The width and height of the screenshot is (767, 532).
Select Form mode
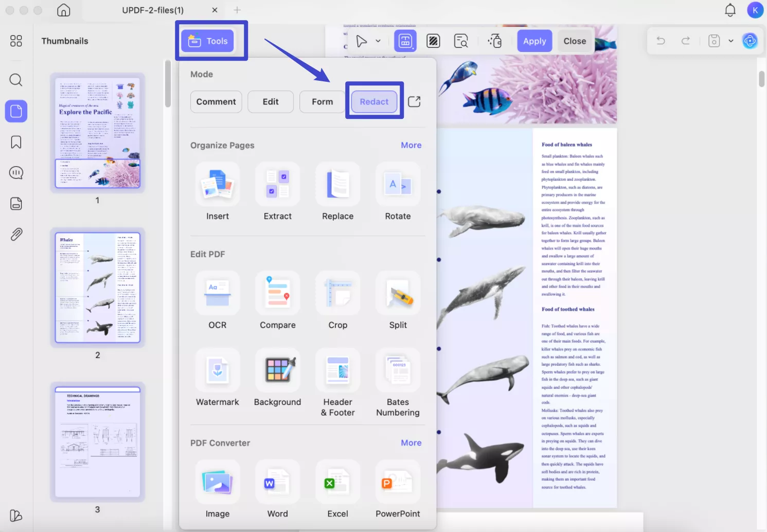(322, 102)
